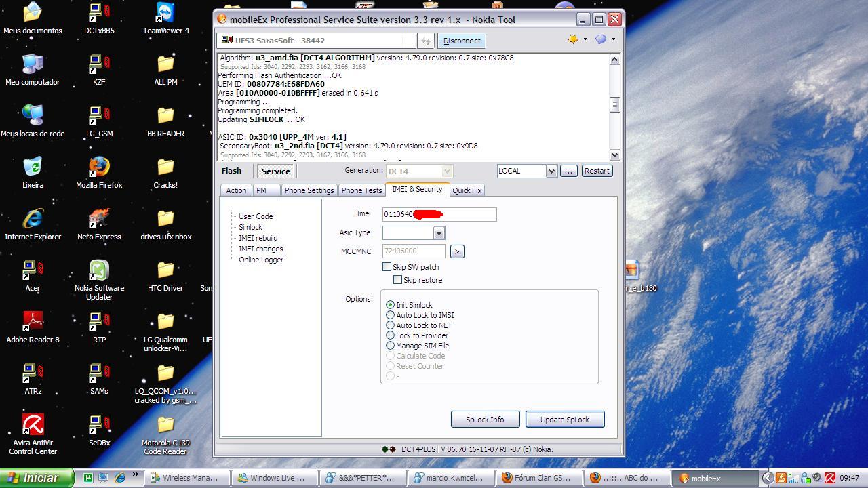Open Avira AntiVir Control Center
Viewport: 868px width, 488px height.
(33, 434)
